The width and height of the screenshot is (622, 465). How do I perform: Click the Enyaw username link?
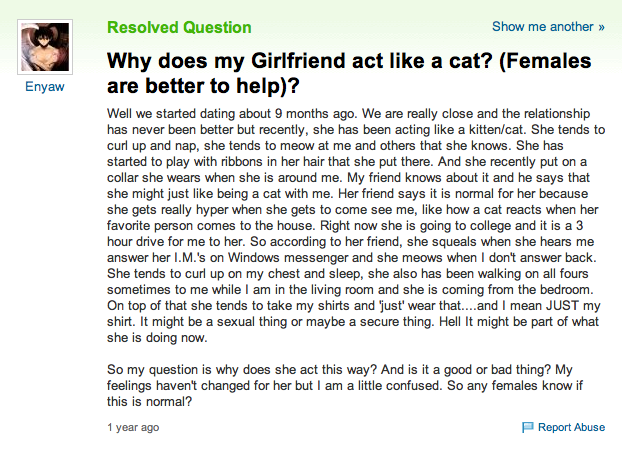[x=45, y=86]
